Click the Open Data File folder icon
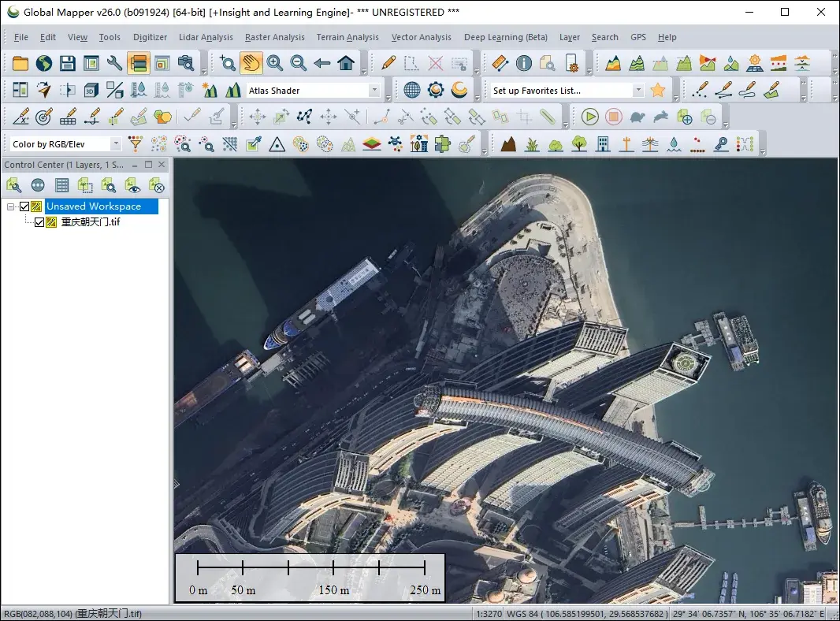840x621 pixels. tap(20, 64)
